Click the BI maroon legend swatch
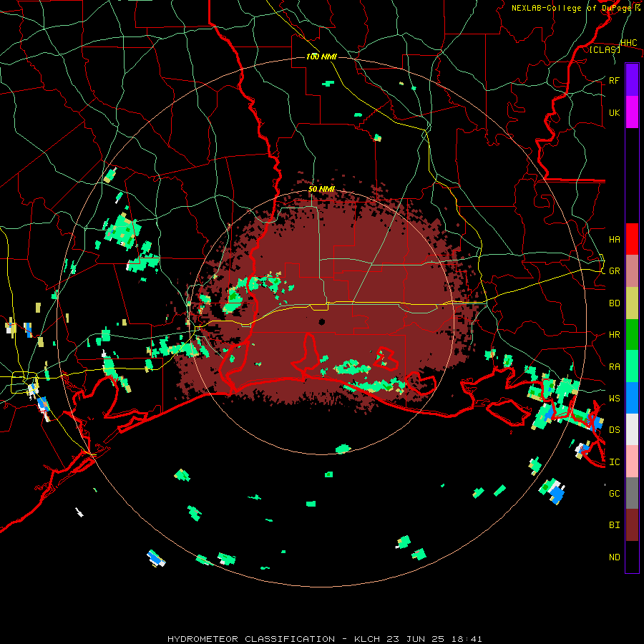Viewport: 644px width, 644px height. coord(632,525)
